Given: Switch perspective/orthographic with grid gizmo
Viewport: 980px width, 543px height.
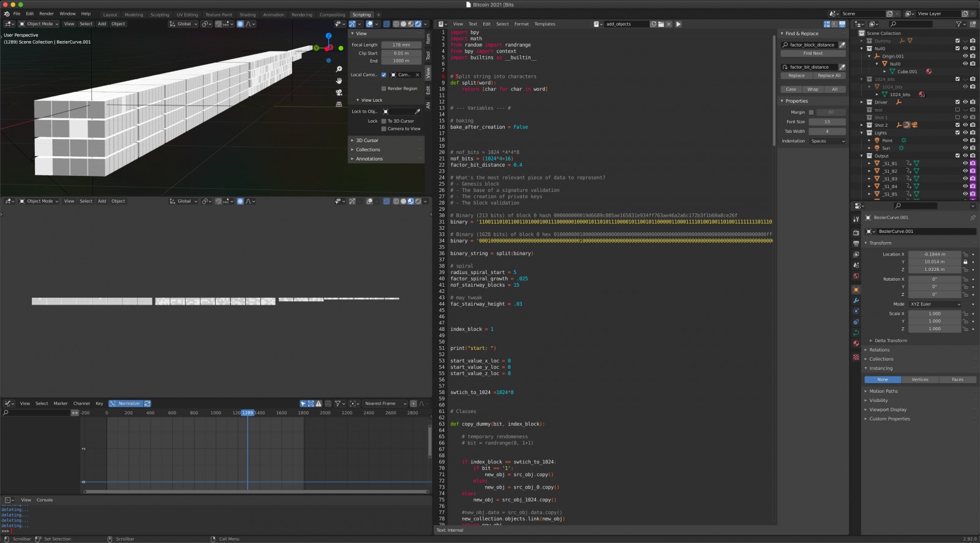Looking at the screenshot, I should point(339,104).
